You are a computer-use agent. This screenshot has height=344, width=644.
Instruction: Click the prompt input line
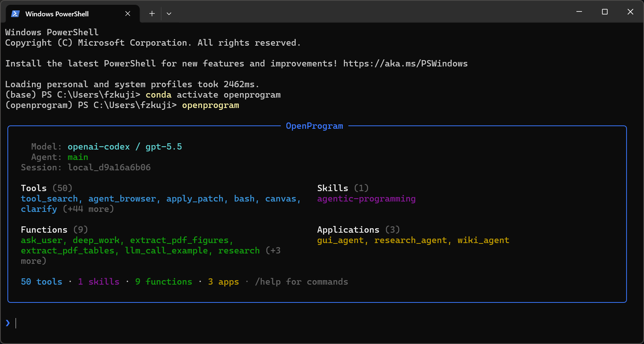322,323
